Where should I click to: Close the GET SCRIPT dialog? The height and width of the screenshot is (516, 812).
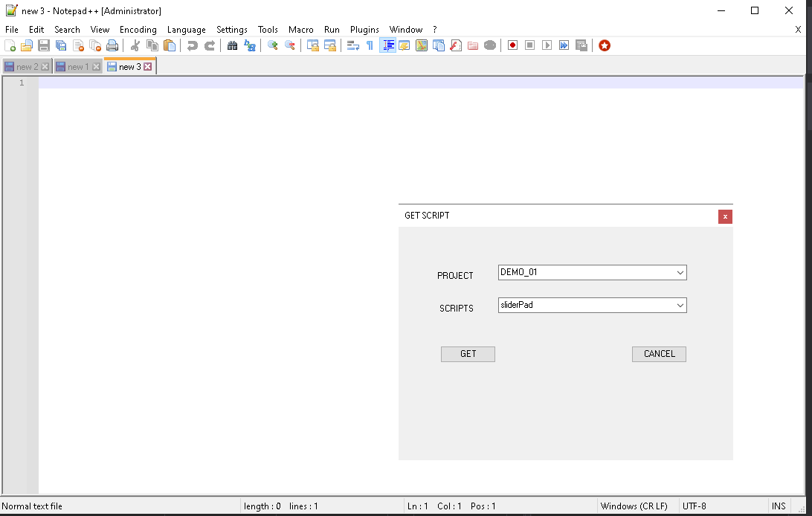(725, 217)
